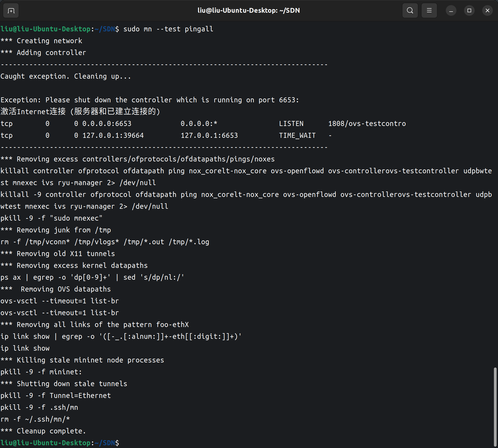Click '*** Removing old X11 tunnels' line
Image resolution: width=498 pixels, height=448 pixels.
click(58, 254)
